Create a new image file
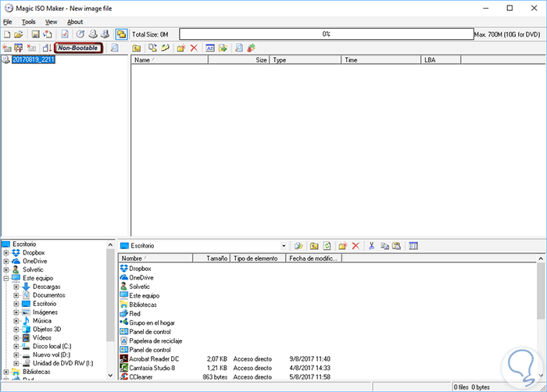Viewport: 547px width, 392px height. coord(7,34)
